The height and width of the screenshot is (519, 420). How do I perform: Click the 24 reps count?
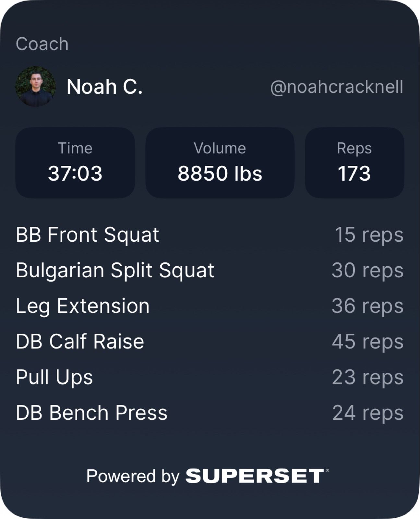368,413
